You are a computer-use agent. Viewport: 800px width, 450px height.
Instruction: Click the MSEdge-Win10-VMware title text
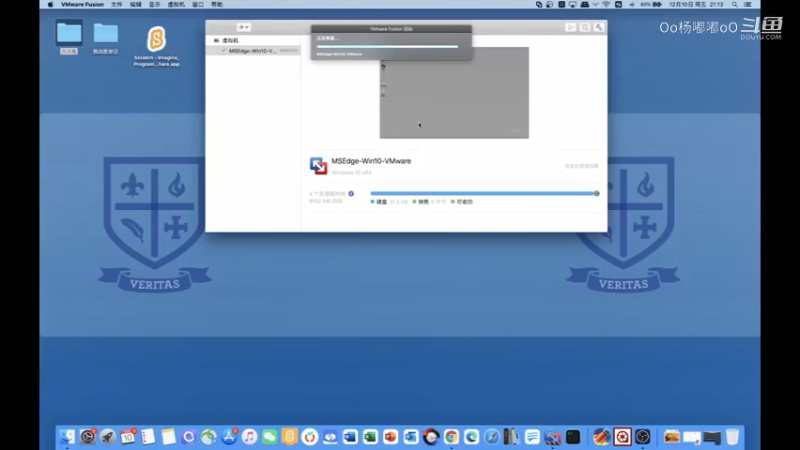pyautogui.click(x=371, y=161)
